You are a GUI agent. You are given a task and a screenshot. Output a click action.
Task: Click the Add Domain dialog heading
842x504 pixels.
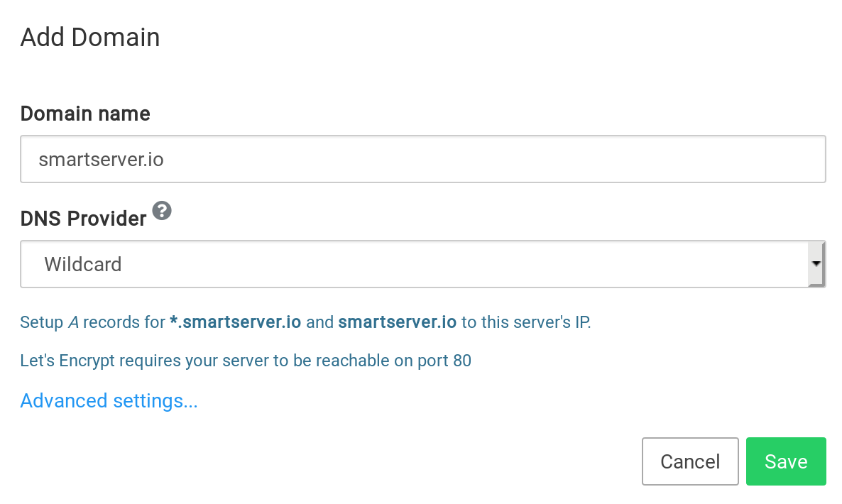coord(90,37)
